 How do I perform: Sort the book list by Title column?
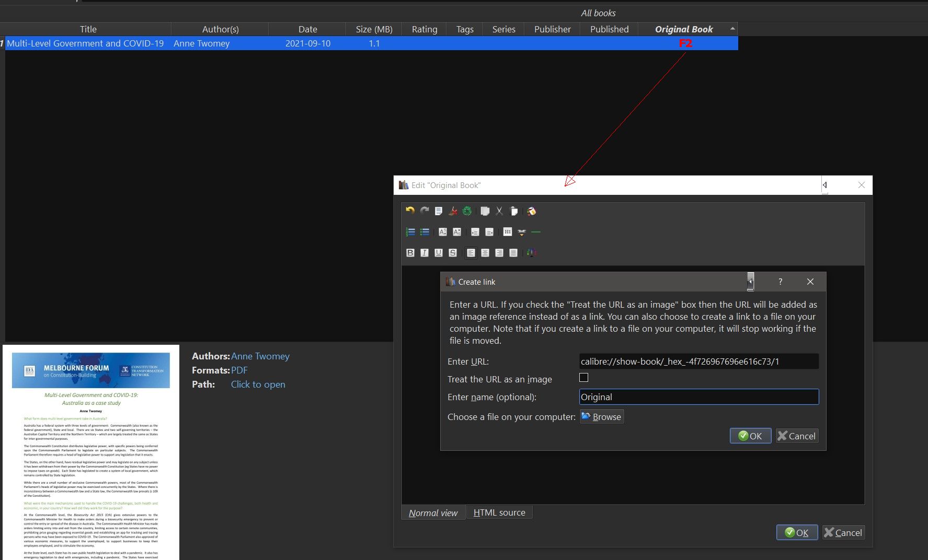88,29
